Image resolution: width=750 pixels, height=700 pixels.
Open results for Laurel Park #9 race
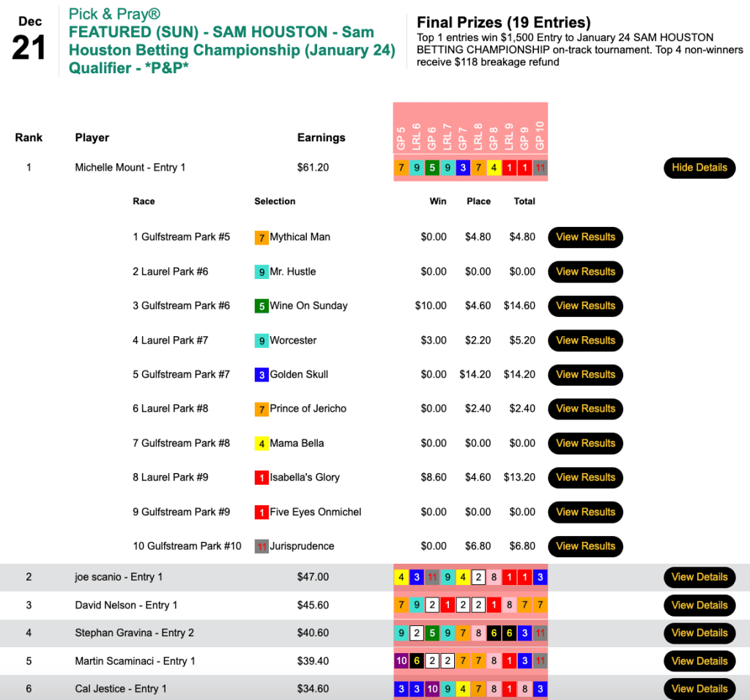585,477
